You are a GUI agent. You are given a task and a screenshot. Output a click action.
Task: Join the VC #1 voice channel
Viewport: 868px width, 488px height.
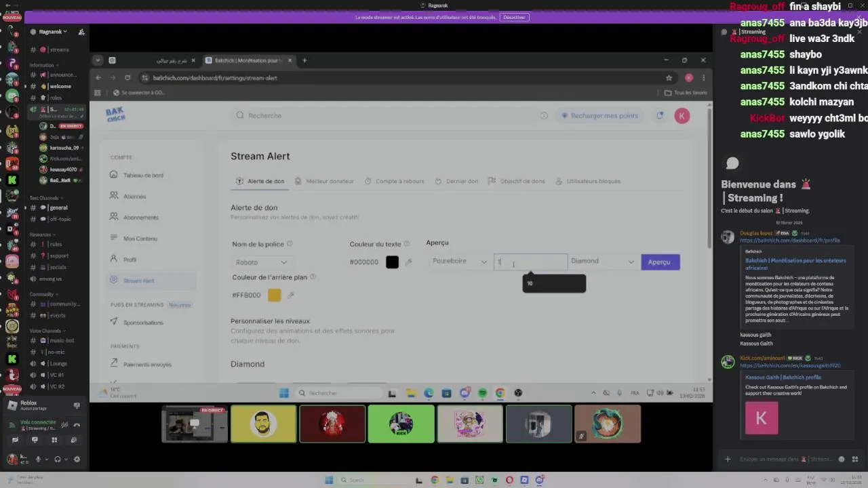click(x=57, y=375)
